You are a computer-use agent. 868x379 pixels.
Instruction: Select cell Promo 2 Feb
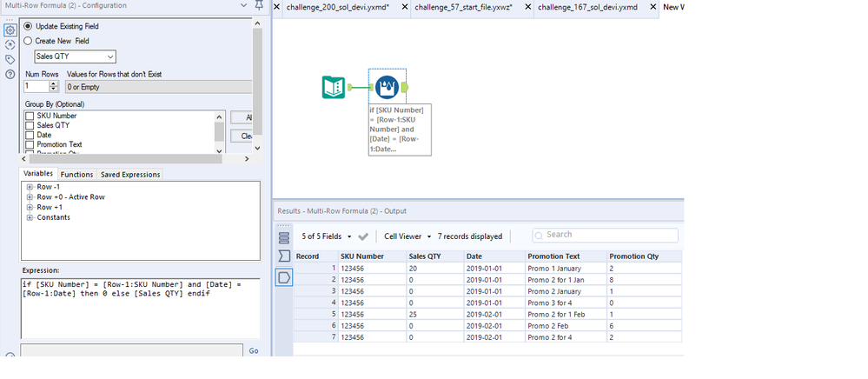[565, 326]
